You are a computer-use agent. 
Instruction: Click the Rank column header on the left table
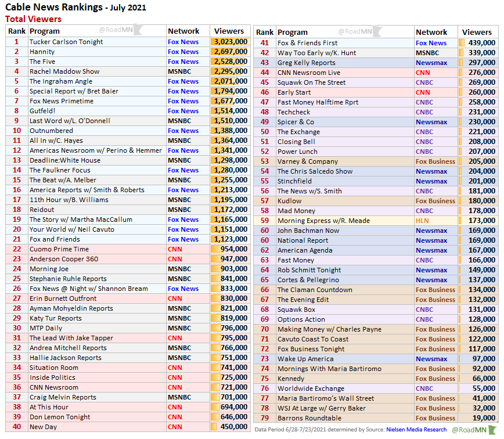point(16,31)
